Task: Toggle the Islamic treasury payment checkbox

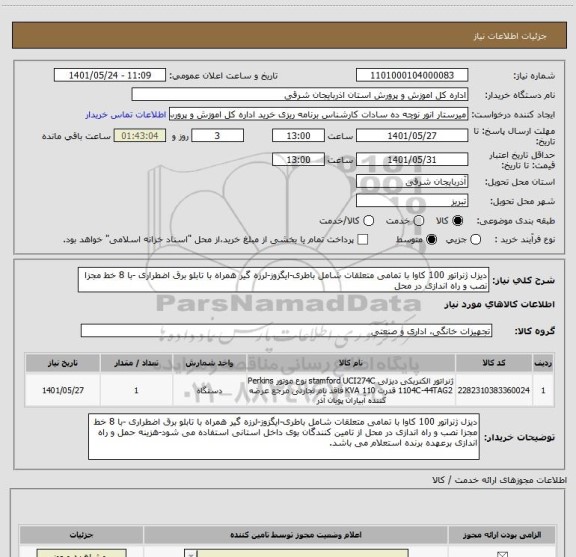Action: (363, 240)
